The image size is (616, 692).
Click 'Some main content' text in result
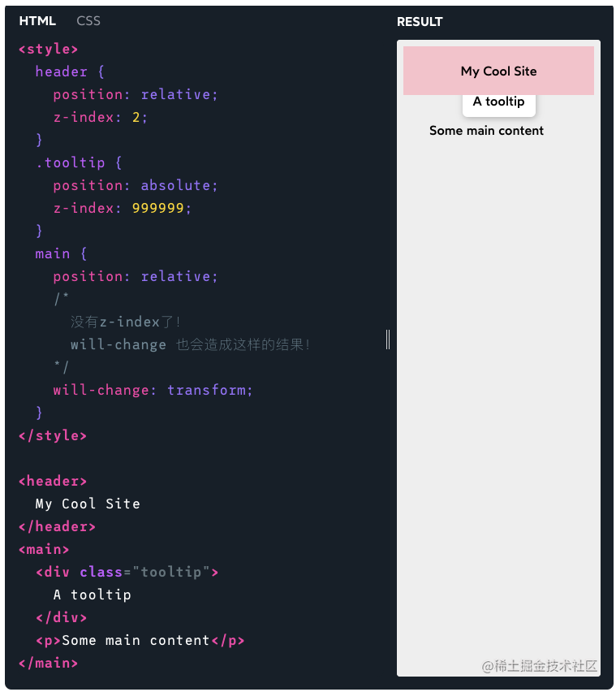(486, 131)
